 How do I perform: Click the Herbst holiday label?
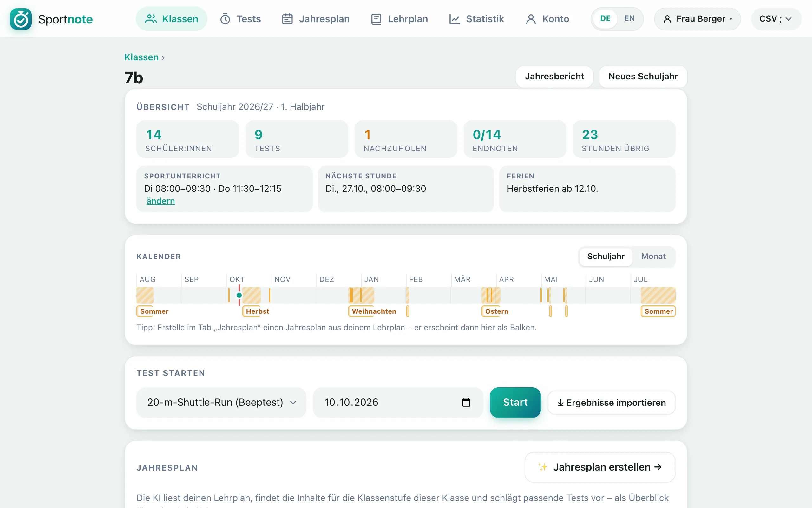click(257, 311)
